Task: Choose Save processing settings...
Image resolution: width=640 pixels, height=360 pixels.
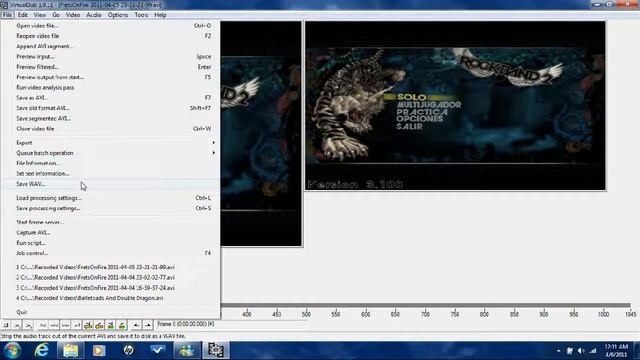Action: tap(110, 208)
